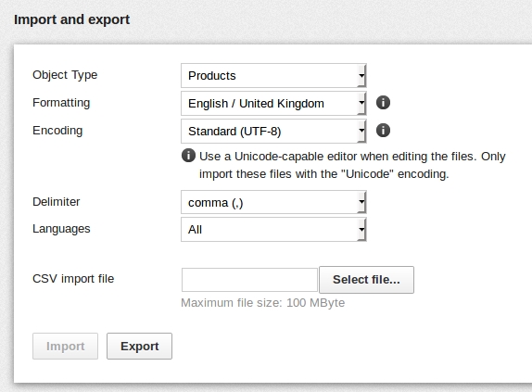The height and width of the screenshot is (392, 532).
Task: Click the Maximum file size hint text
Action: [262, 302]
